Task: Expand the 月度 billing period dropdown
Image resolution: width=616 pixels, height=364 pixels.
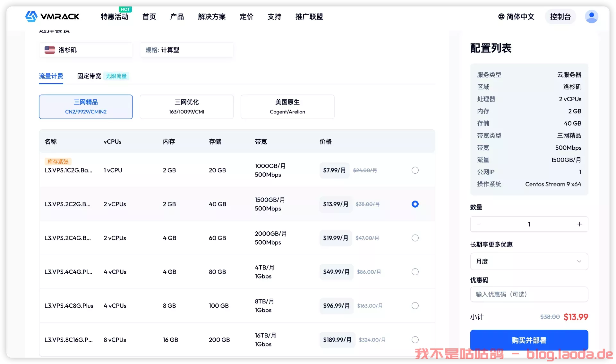Action: (x=529, y=261)
